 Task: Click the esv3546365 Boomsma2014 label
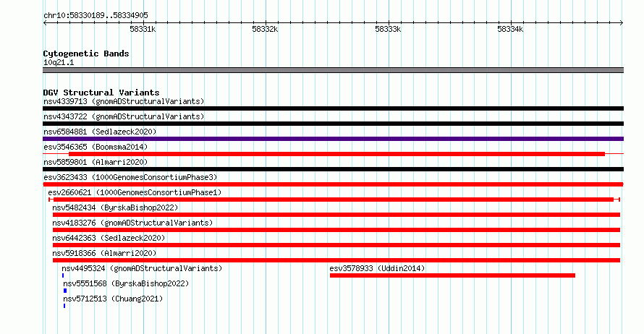coord(96,147)
